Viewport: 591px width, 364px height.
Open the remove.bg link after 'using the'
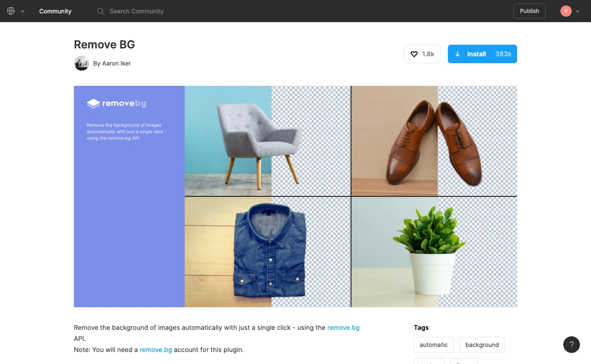(343, 328)
